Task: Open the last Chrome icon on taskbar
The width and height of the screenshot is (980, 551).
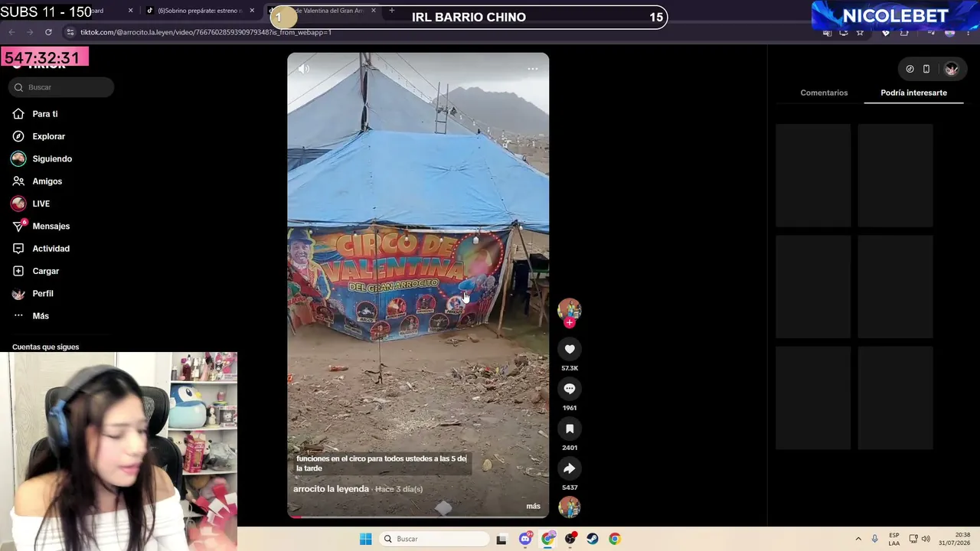Action: pyautogui.click(x=615, y=539)
